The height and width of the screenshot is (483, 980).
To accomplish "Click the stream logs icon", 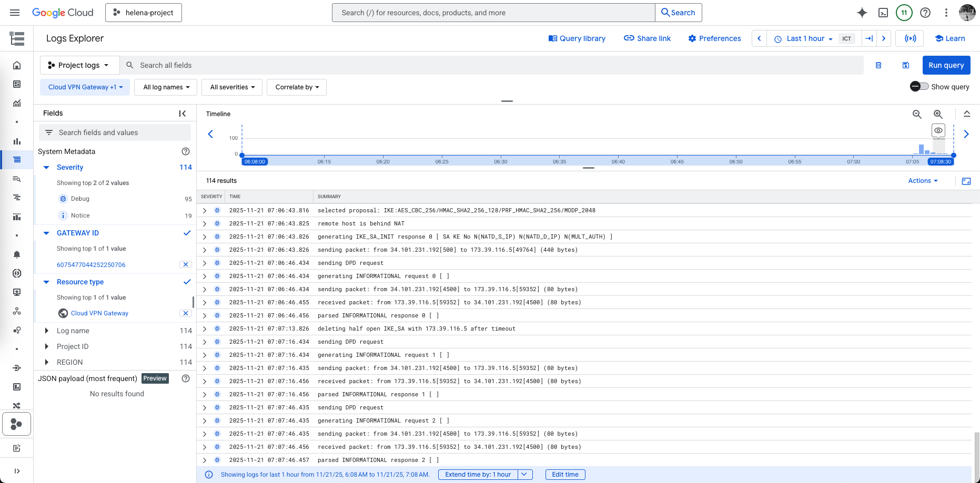I will pyautogui.click(x=910, y=38).
